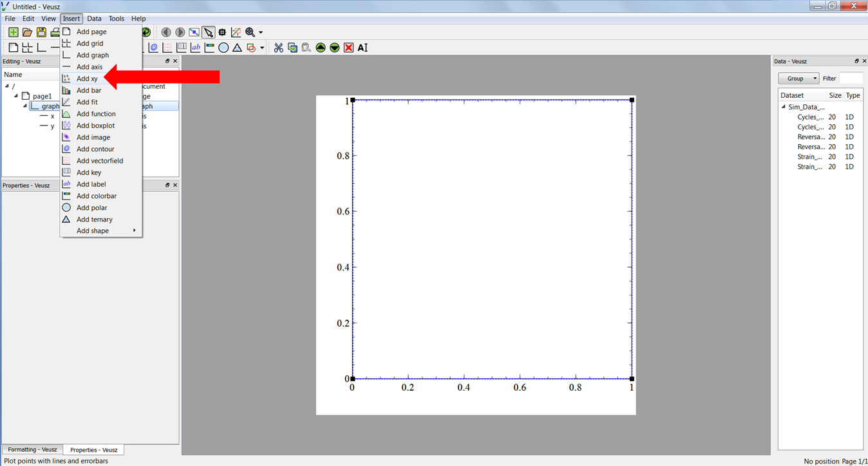The image size is (868, 466).
Task: Select the cut scissors icon in toolbar
Action: 278,48
